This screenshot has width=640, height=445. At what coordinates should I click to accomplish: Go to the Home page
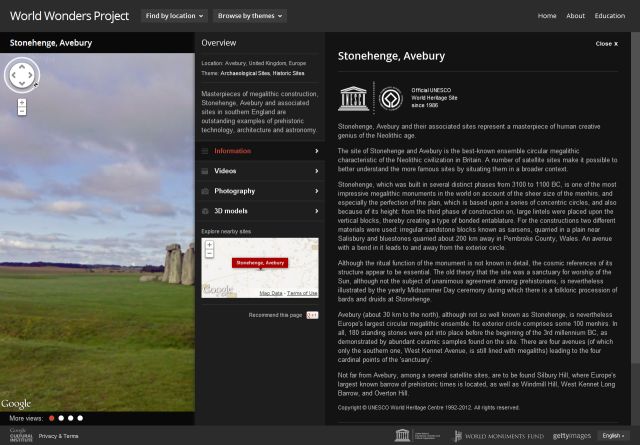coord(547,16)
